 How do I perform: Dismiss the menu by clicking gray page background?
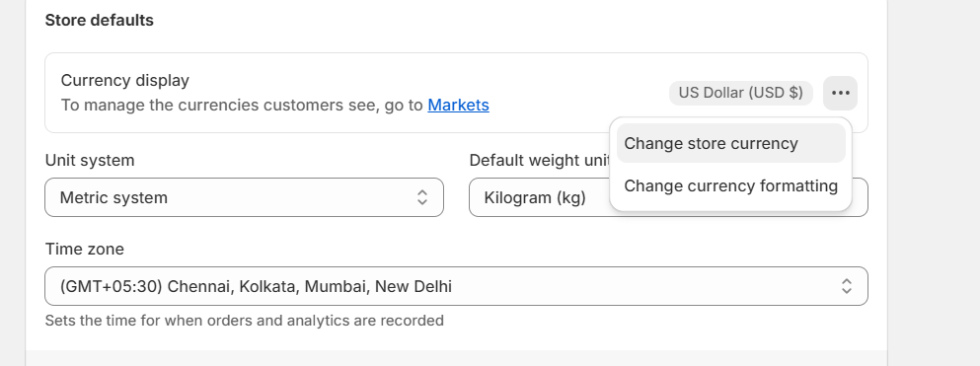pos(934,187)
